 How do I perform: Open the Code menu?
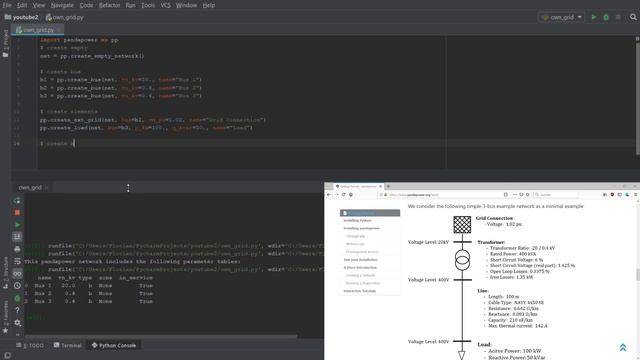86,5
